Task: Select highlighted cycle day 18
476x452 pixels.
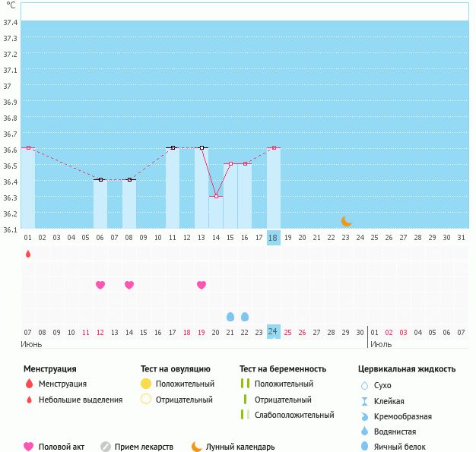Action: pos(274,237)
